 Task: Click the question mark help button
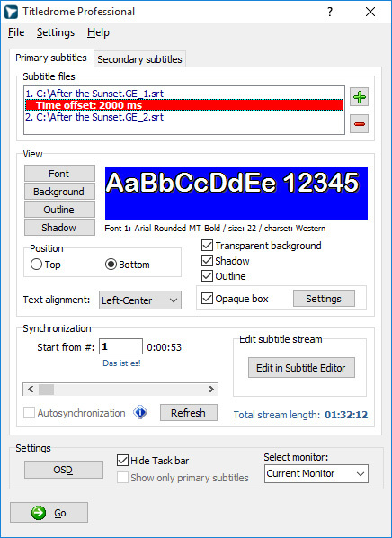[330, 12]
